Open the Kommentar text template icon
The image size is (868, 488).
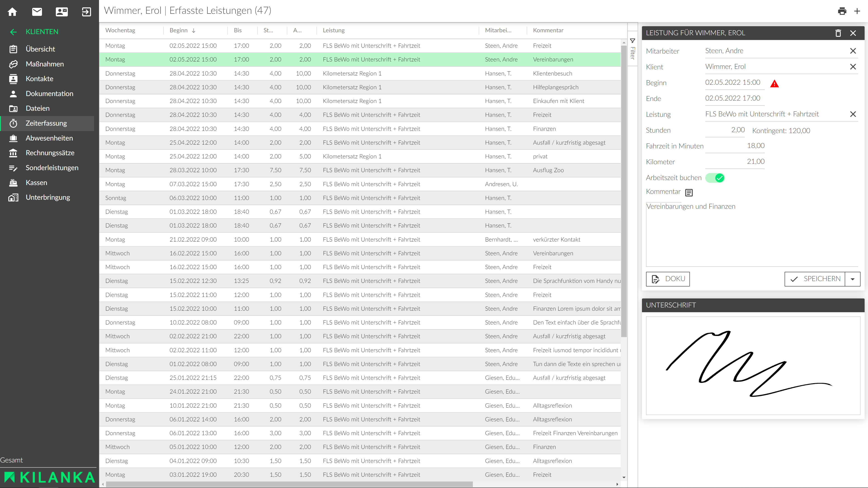(689, 193)
